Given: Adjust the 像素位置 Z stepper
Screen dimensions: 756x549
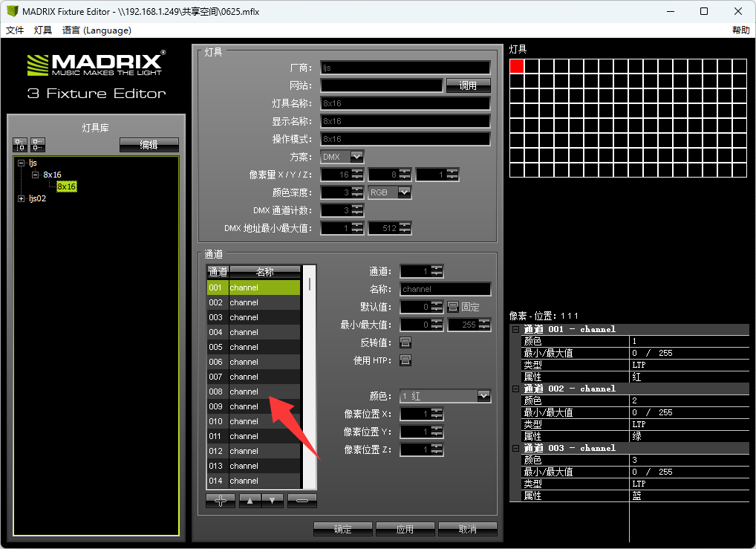Looking at the screenshot, I should pyautogui.click(x=437, y=449).
